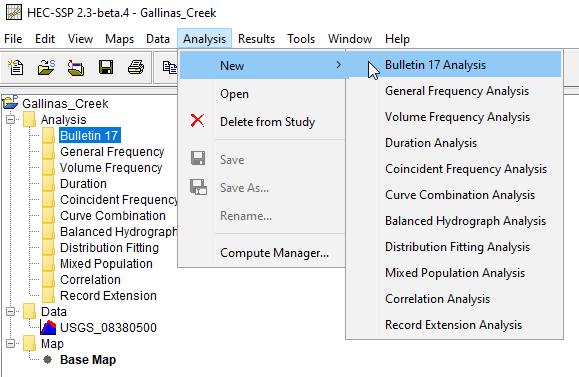Open the Results menu
Screen dimensions: 579x377
pyautogui.click(x=256, y=39)
